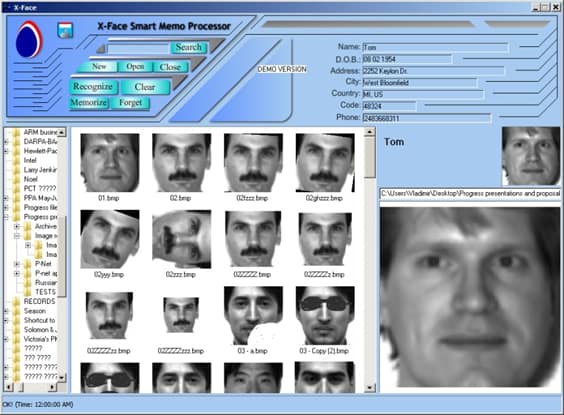Select the 02fzzz.bmp thumbnail

(253, 163)
